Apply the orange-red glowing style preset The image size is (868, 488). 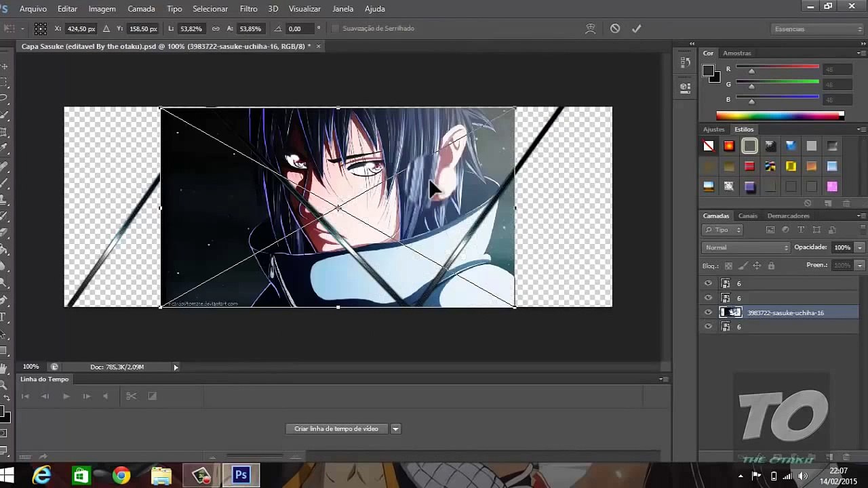click(x=729, y=146)
